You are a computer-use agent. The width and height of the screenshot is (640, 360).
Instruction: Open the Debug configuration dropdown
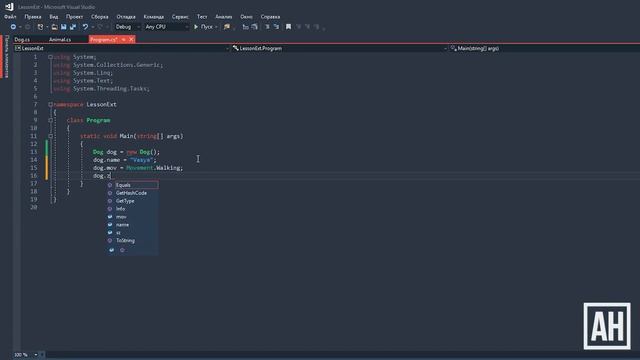click(x=127, y=27)
